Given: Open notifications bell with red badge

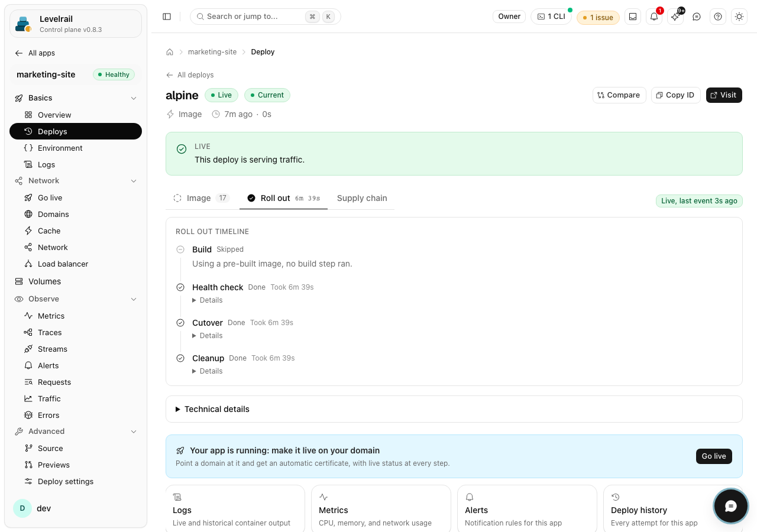Looking at the screenshot, I should click(654, 17).
